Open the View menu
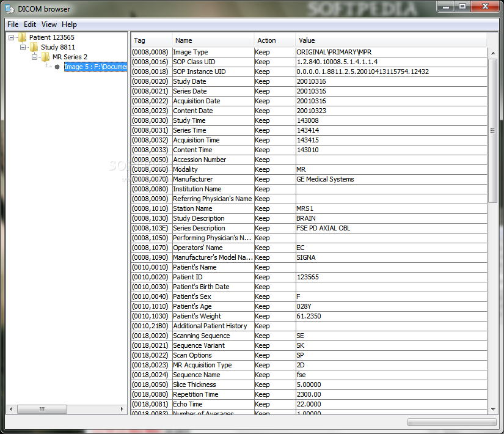 coord(49,24)
